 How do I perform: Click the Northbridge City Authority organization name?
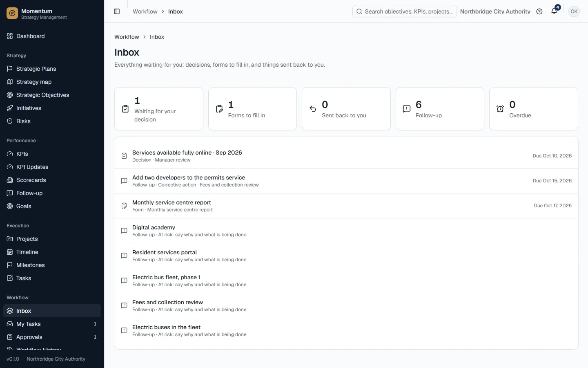tap(495, 11)
